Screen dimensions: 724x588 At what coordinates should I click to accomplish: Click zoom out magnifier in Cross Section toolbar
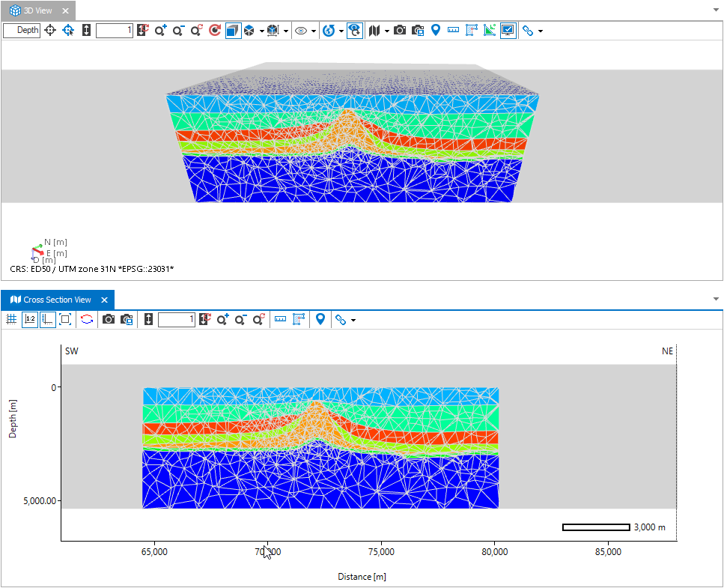pos(240,320)
